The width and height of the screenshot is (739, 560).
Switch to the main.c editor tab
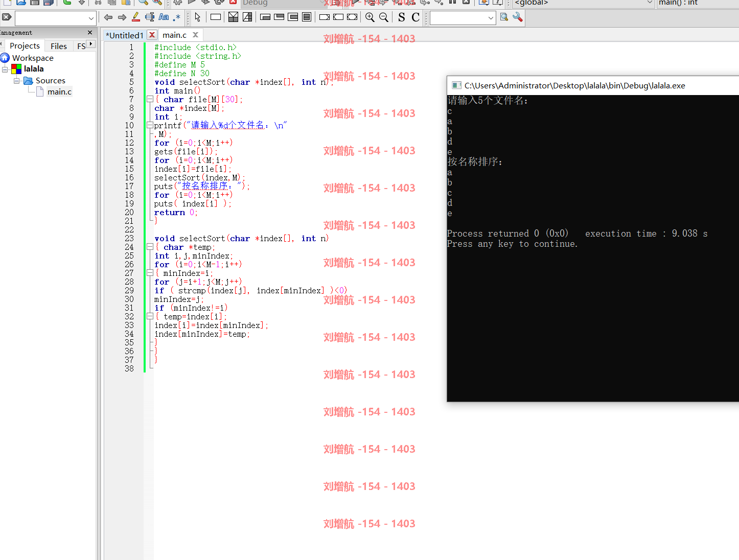[x=175, y=35]
